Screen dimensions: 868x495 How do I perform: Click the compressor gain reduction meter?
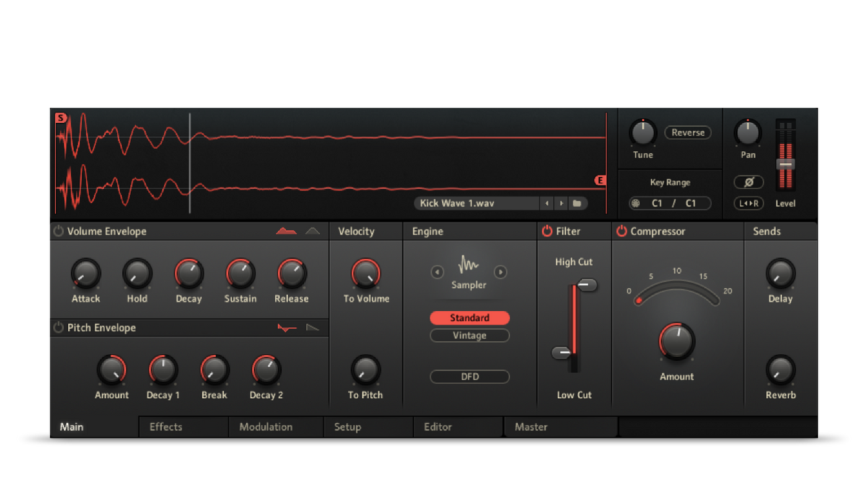678,292
